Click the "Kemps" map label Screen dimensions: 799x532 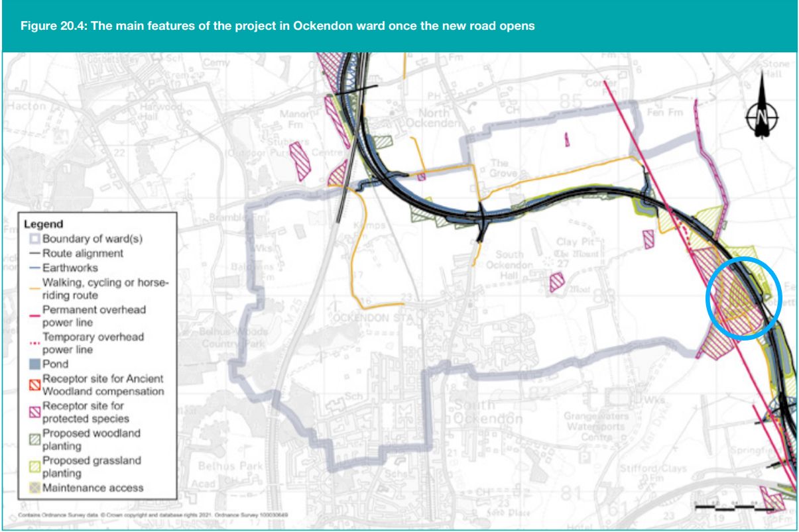pyautogui.click(x=369, y=226)
